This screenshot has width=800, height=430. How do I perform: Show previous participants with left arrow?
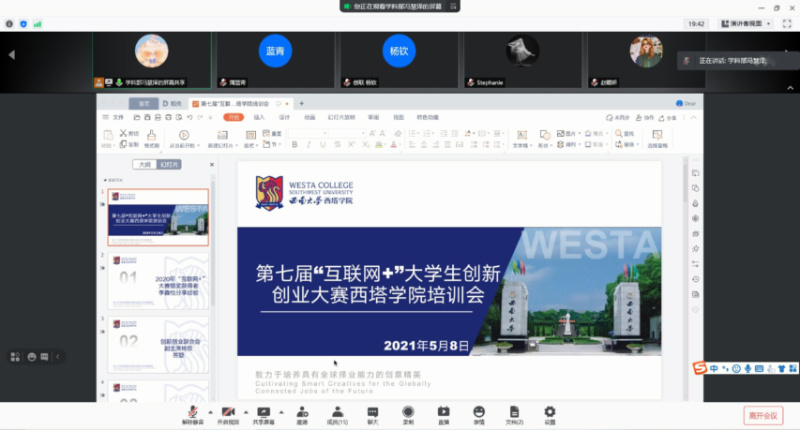pyautogui.click(x=11, y=54)
